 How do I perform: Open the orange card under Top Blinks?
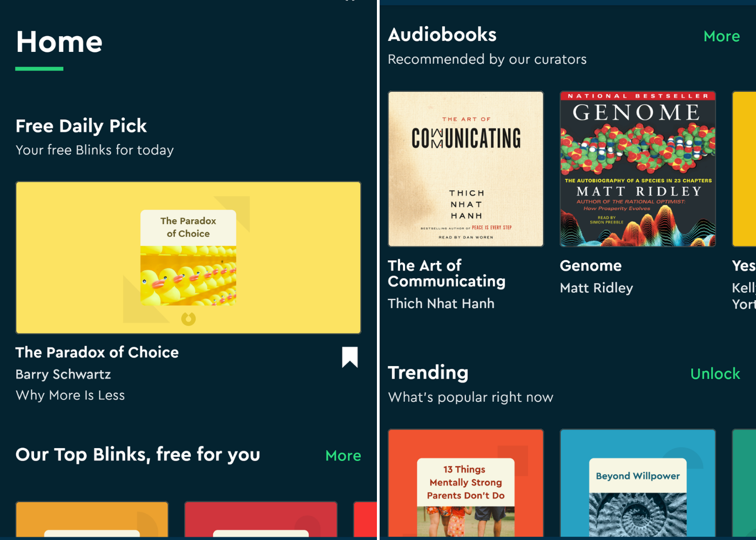pyautogui.click(x=92, y=519)
